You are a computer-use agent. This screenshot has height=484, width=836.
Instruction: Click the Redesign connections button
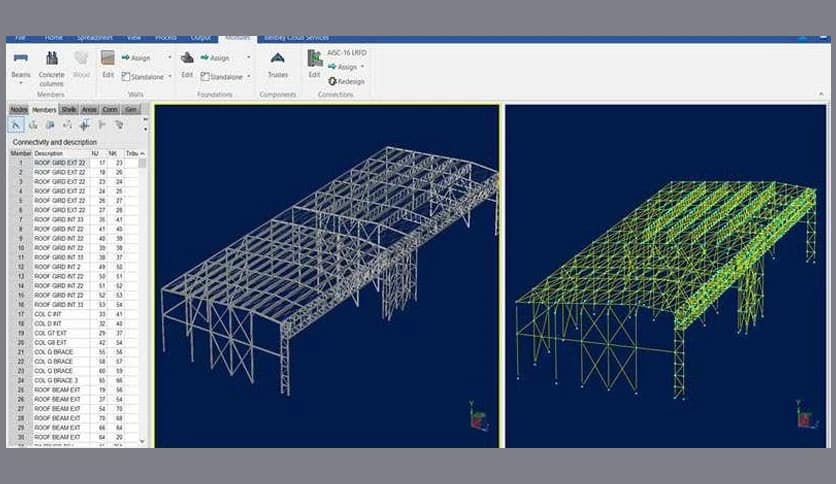pos(345,81)
